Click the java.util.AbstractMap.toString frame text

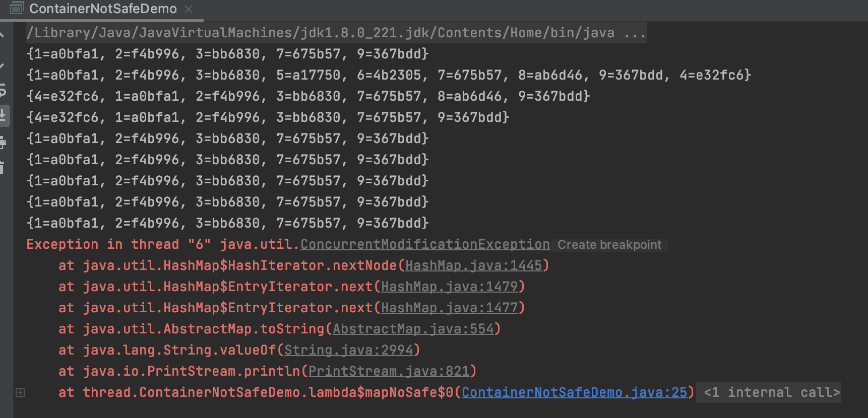point(204,329)
